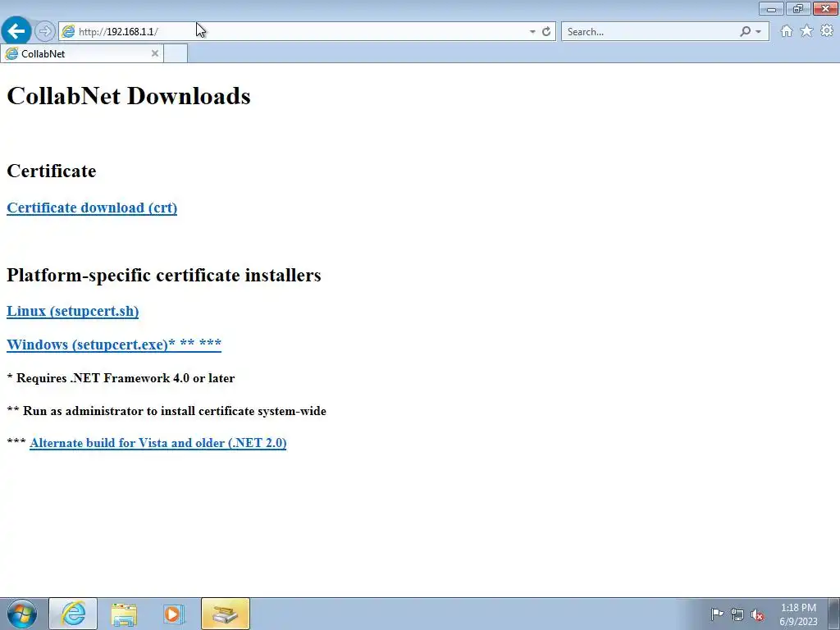Click the CollabNet Downloads heading text
Viewport: 840px width, 630px height.
[129, 96]
